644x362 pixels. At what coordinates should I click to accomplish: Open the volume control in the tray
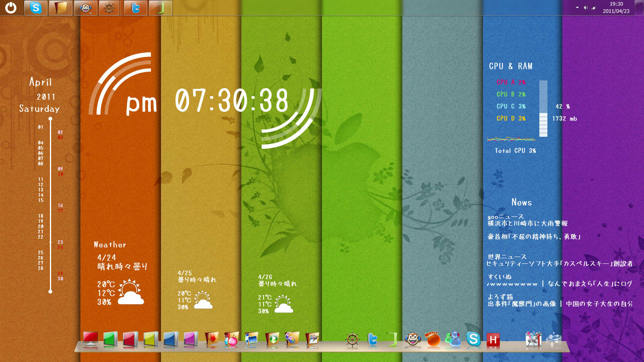point(586,8)
